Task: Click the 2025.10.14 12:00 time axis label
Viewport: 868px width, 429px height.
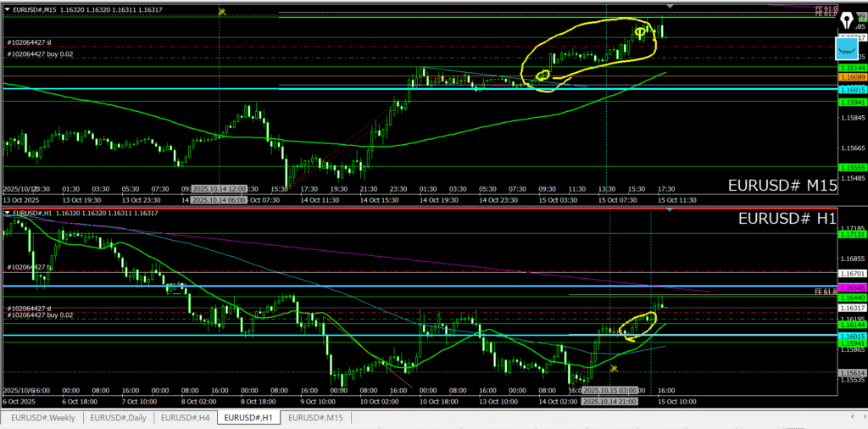Action: [220, 188]
